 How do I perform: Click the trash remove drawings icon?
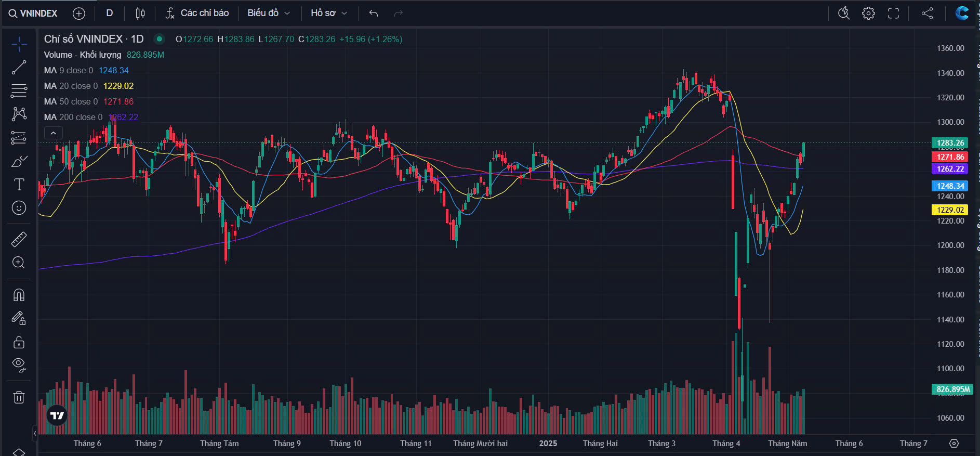point(19,398)
